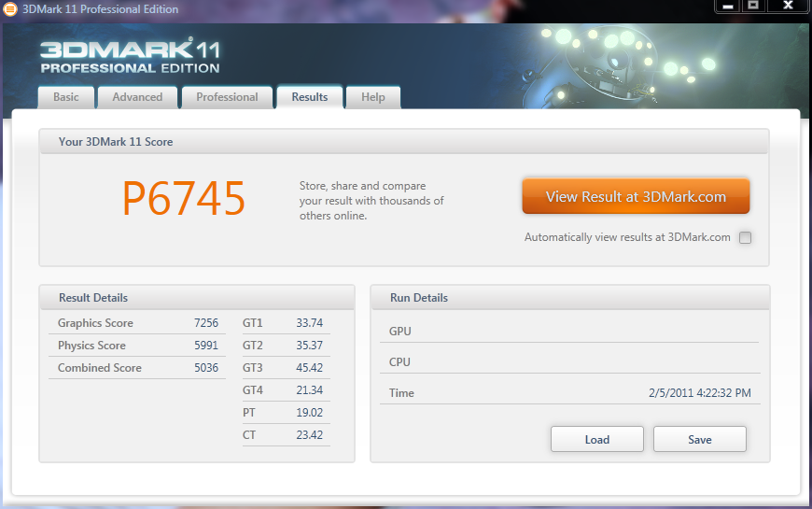The height and width of the screenshot is (509, 812).
Task: Click the Save button
Action: point(700,440)
